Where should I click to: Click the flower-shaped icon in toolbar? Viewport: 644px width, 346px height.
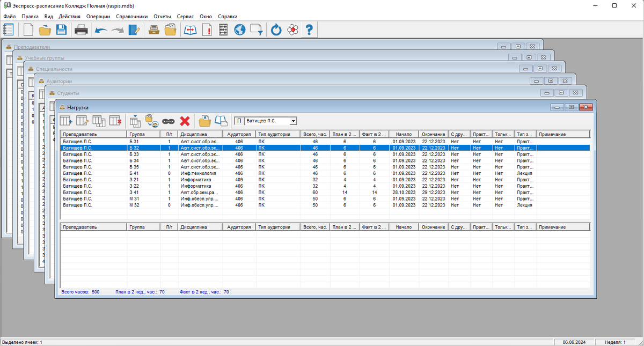point(292,30)
